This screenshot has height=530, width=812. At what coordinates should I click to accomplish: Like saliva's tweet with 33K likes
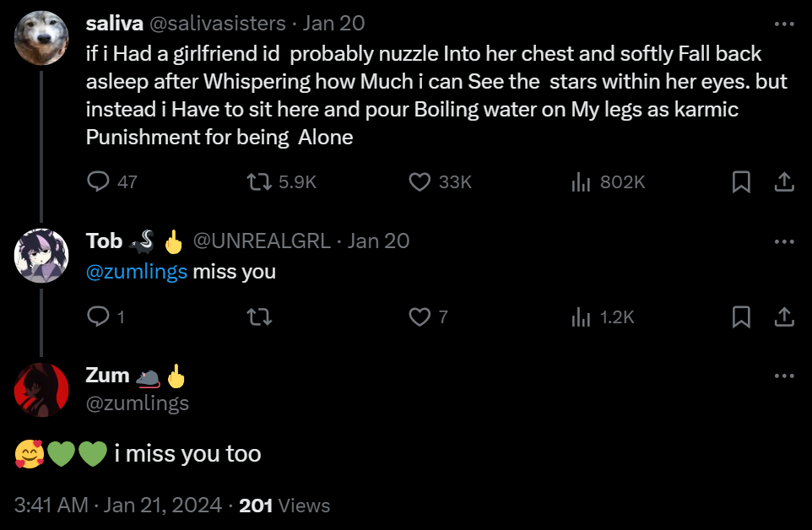[x=420, y=181]
